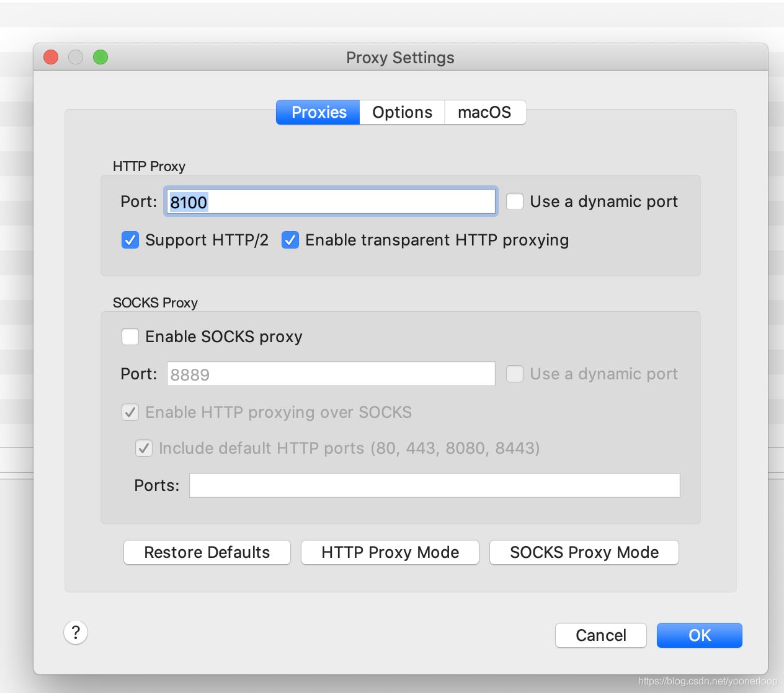784x693 pixels.
Task: Click the help question mark button
Action: 76,633
